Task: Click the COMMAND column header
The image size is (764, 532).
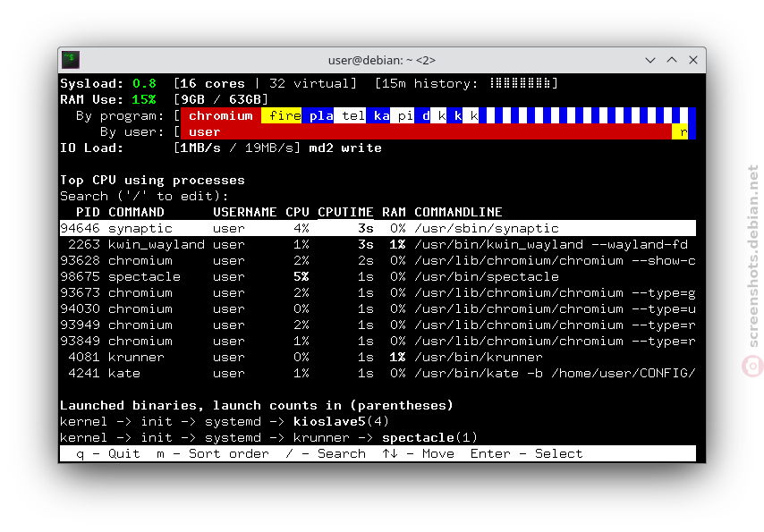Action: coord(136,212)
